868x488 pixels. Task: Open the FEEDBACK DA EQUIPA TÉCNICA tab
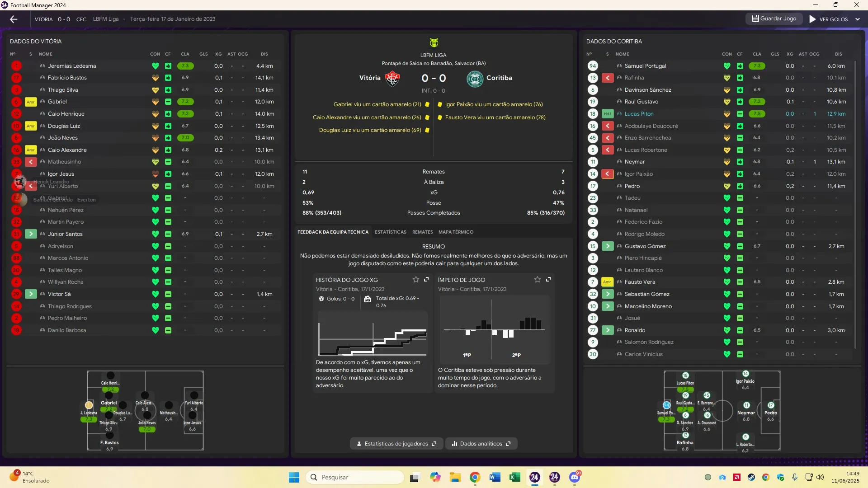coord(333,232)
